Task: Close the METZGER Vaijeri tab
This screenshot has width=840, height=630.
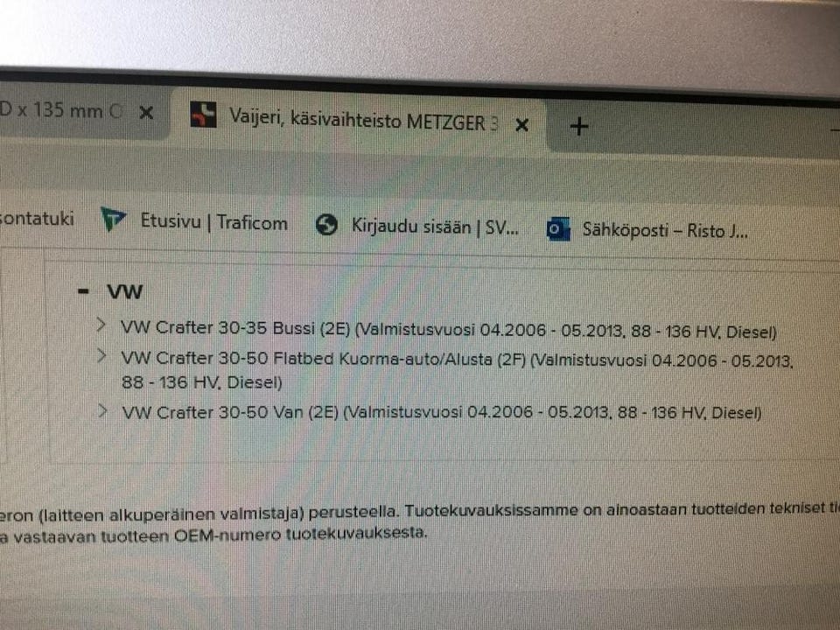Action: (521, 125)
